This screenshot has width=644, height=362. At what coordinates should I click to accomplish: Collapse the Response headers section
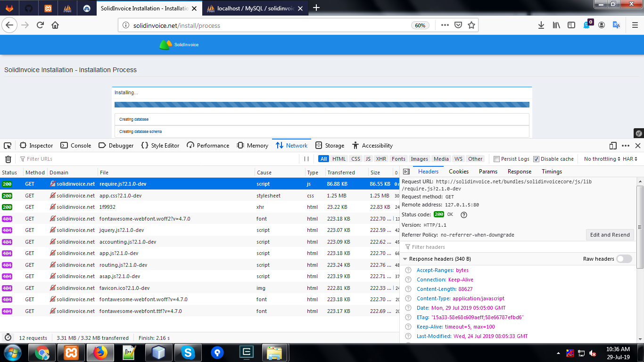pyautogui.click(x=405, y=259)
